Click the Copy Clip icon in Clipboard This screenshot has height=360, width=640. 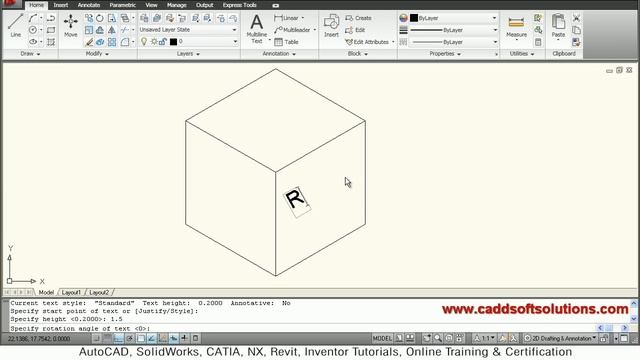(576, 30)
